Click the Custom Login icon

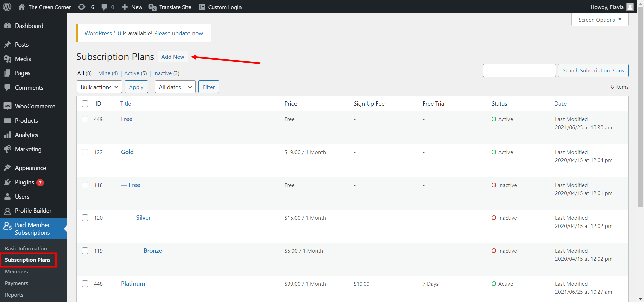202,7
